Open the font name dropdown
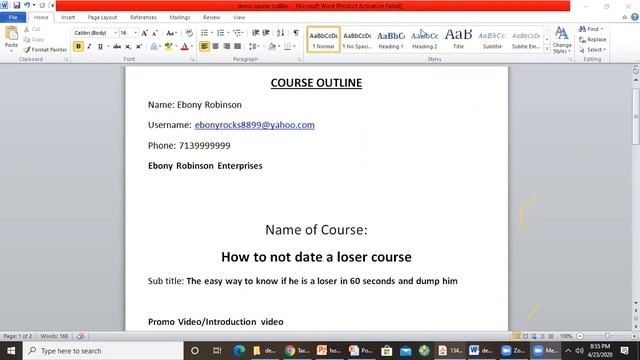 (x=116, y=33)
